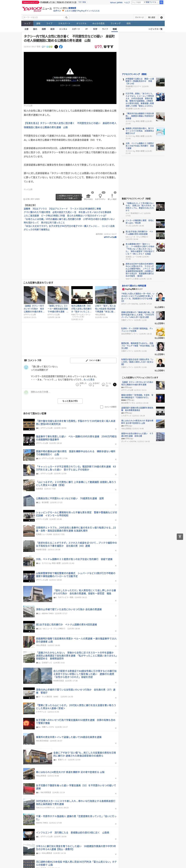Click the 今すぐ参加 button in top banner
The height and width of the screenshot is (868, 186).
point(82,2)
